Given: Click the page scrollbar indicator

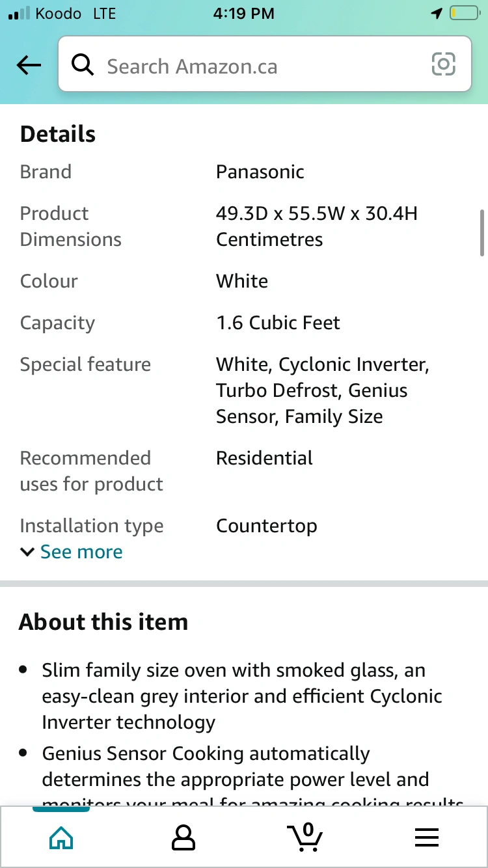Looking at the screenshot, I should pos(481,232).
